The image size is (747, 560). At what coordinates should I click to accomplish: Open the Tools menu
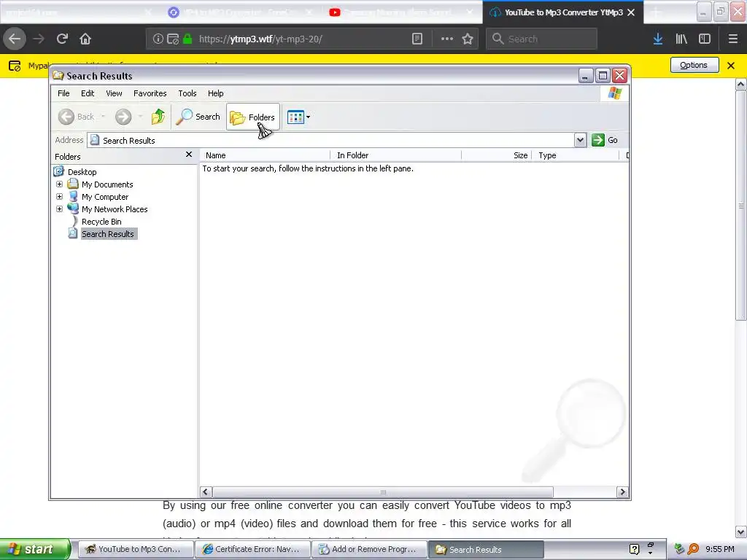tap(187, 93)
